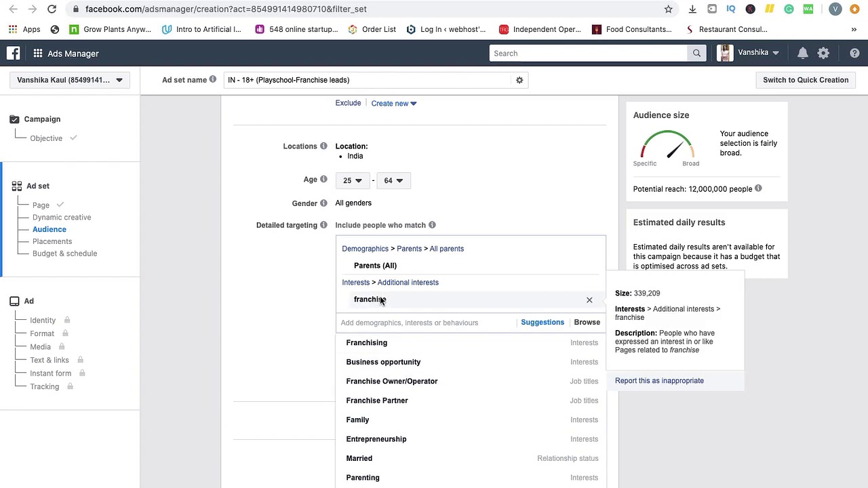Open the Order List bookmark
Screen dimensions: 868x488
coord(372,29)
